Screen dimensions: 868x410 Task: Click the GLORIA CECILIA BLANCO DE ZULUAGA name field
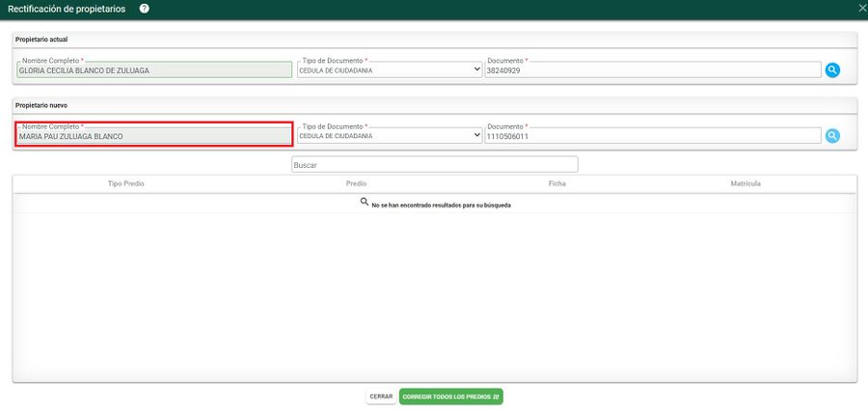[154, 70]
